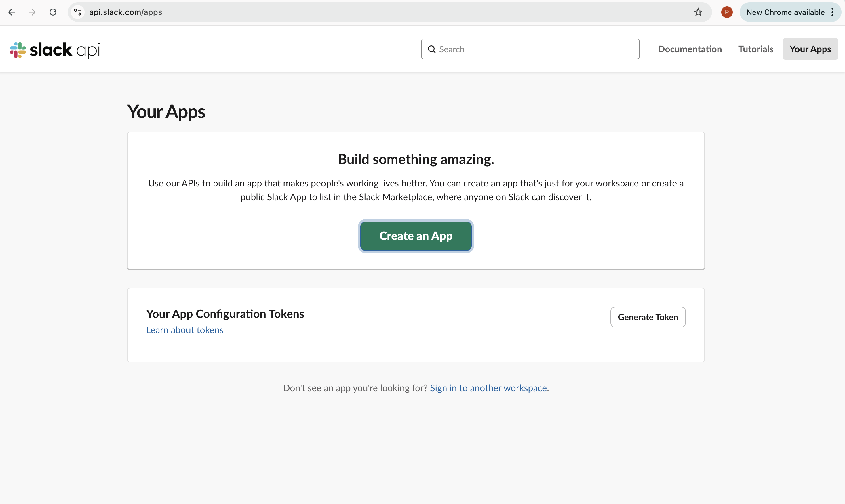Go back using the browser back arrow
845x504 pixels.
pos(12,12)
